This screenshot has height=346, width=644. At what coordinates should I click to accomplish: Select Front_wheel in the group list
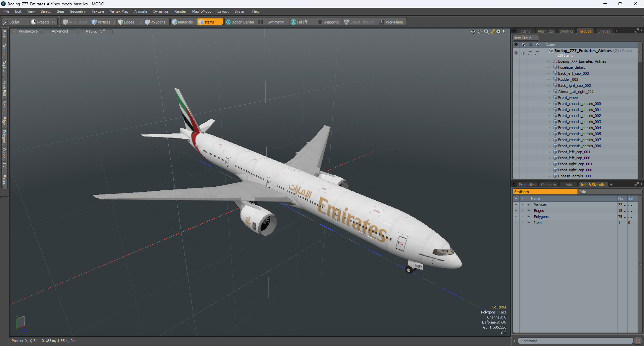coord(568,98)
